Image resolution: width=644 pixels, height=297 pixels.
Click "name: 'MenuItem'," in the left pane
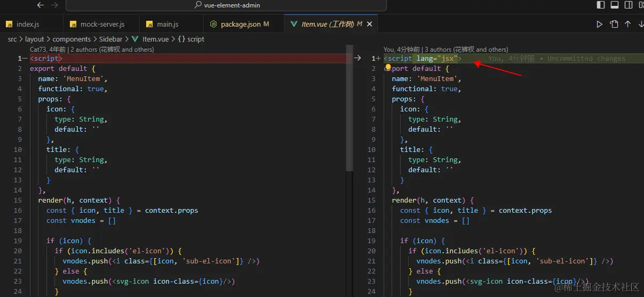[73, 79]
